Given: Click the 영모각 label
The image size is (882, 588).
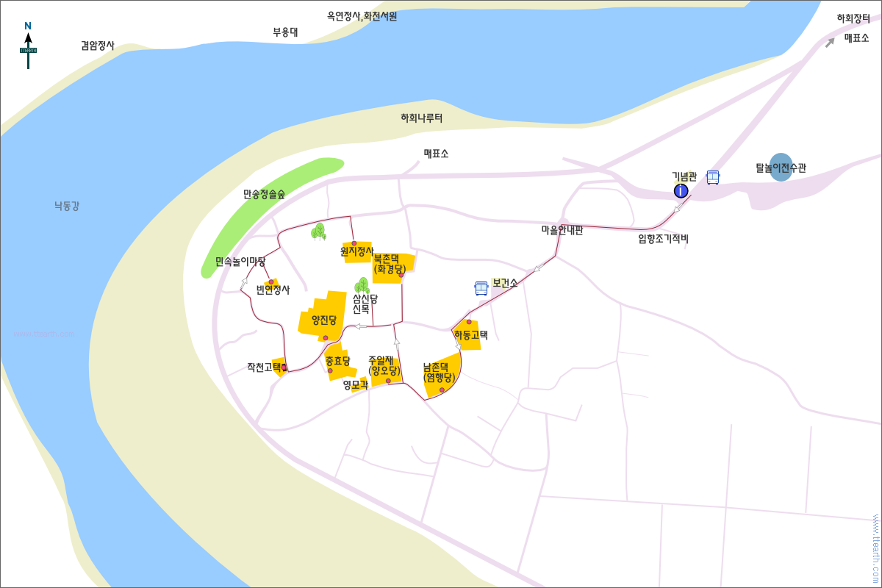Looking at the screenshot, I should (x=355, y=384).
